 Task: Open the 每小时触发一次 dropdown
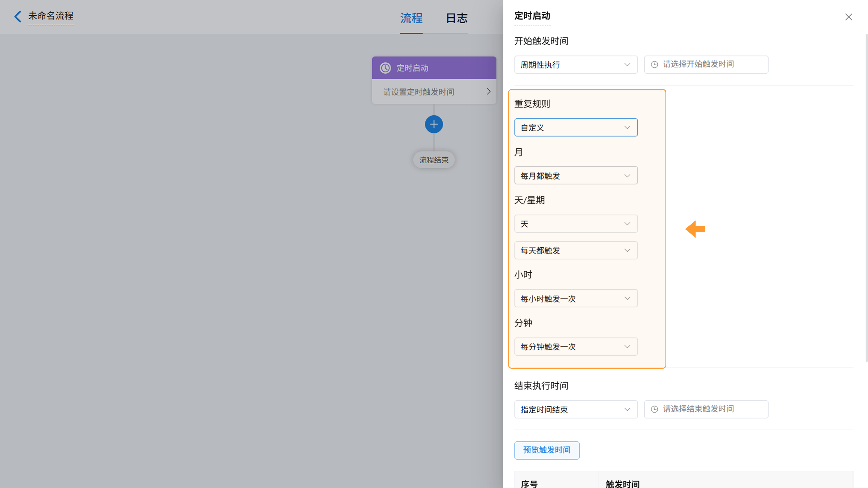tap(576, 298)
